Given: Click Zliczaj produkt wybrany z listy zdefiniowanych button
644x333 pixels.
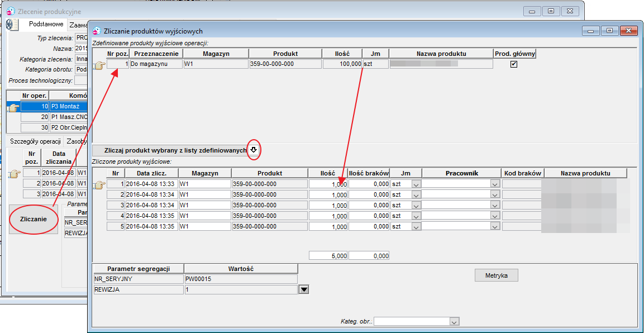Looking at the screenshot, I should 176,150.
